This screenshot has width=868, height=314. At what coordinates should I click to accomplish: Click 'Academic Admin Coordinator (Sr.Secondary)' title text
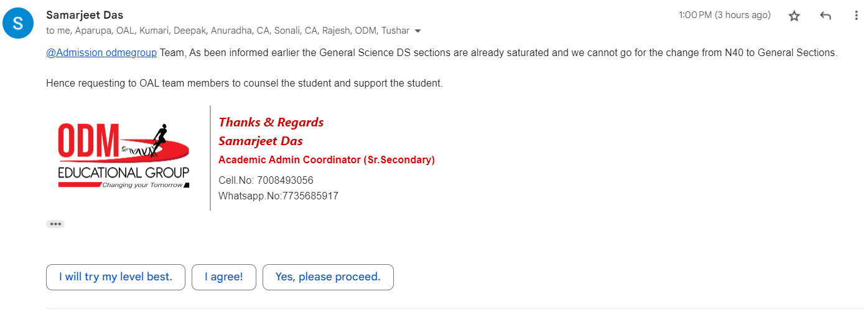click(327, 160)
